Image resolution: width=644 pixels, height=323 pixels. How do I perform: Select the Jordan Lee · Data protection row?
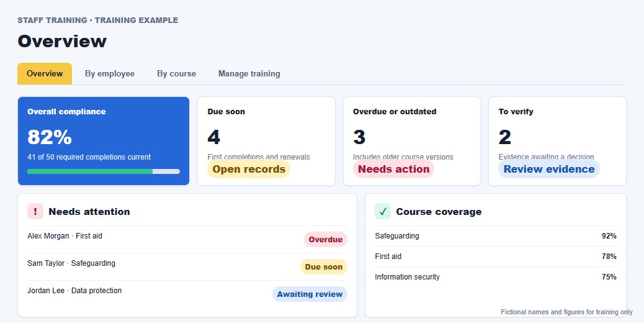click(187, 294)
